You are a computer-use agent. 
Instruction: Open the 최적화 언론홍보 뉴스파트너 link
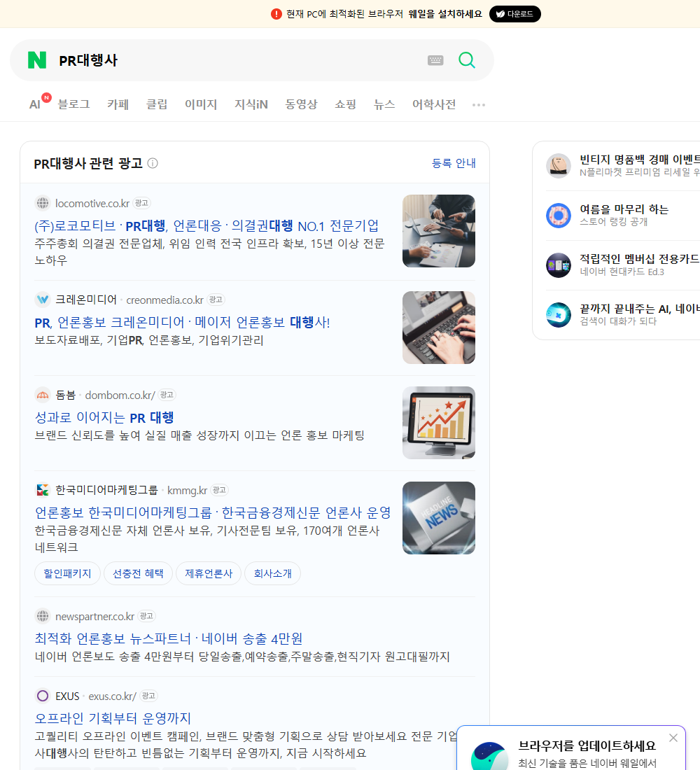click(x=169, y=638)
